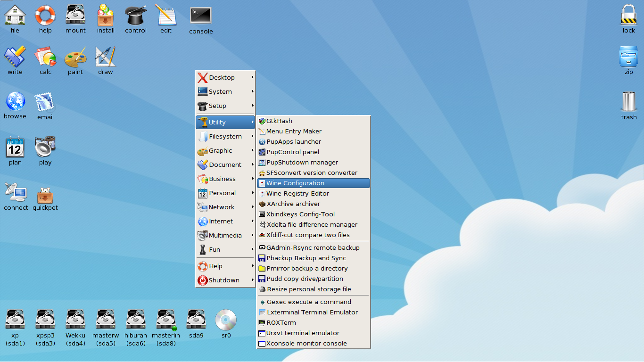Launch the write word processor icon
This screenshot has height=362, width=644.
click(x=15, y=57)
